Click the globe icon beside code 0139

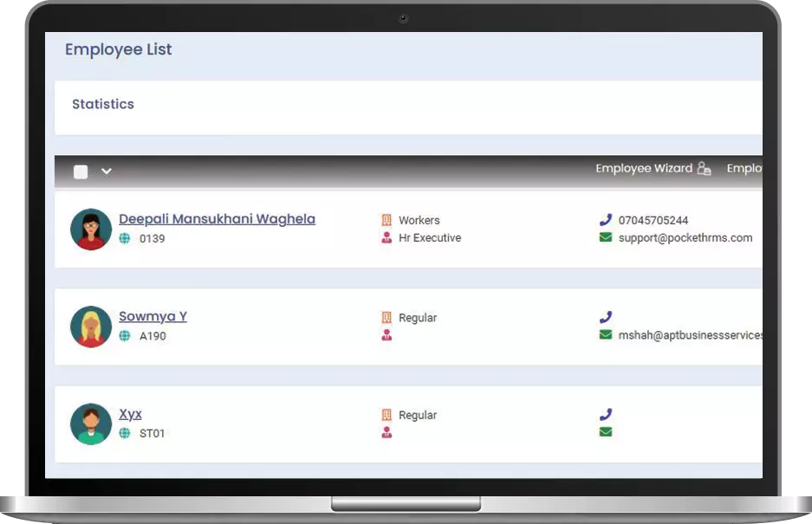pos(125,238)
